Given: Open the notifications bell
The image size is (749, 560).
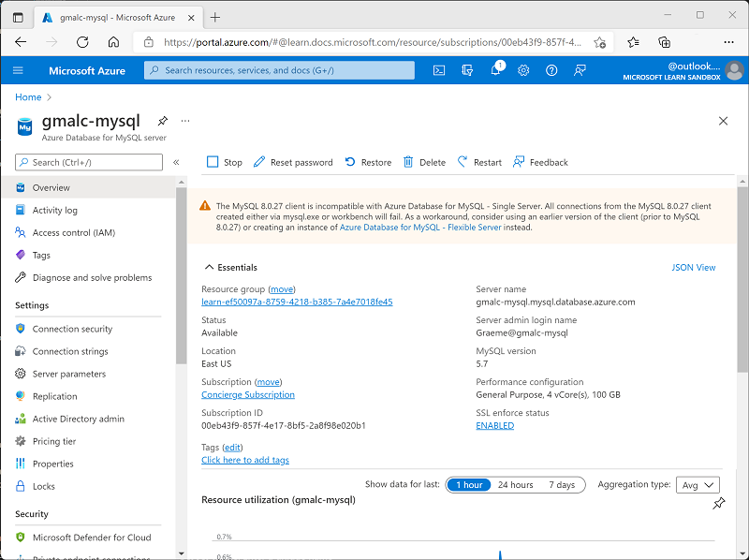Looking at the screenshot, I should [496, 69].
